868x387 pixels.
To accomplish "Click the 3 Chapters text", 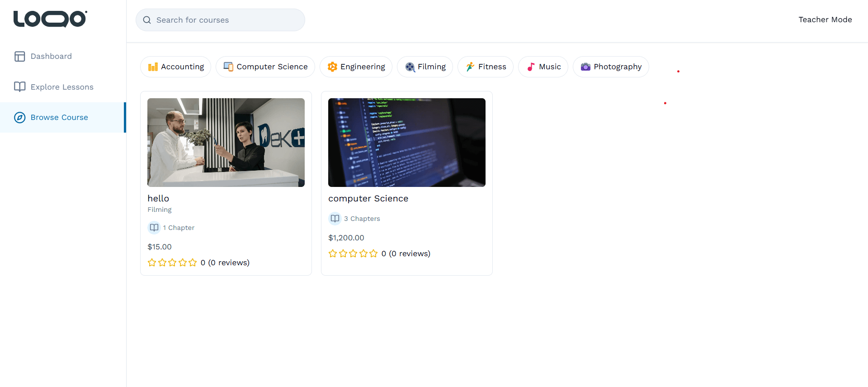I will pyautogui.click(x=362, y=219).
